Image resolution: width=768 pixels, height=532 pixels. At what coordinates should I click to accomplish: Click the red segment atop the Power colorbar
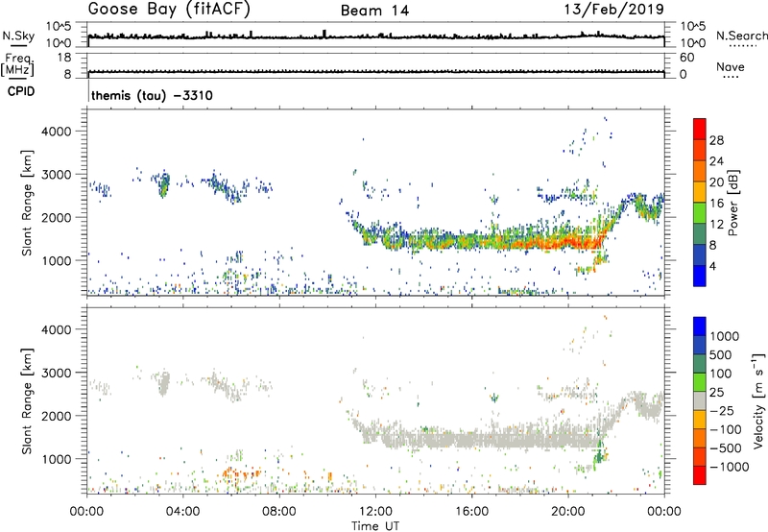click(700, 129)
